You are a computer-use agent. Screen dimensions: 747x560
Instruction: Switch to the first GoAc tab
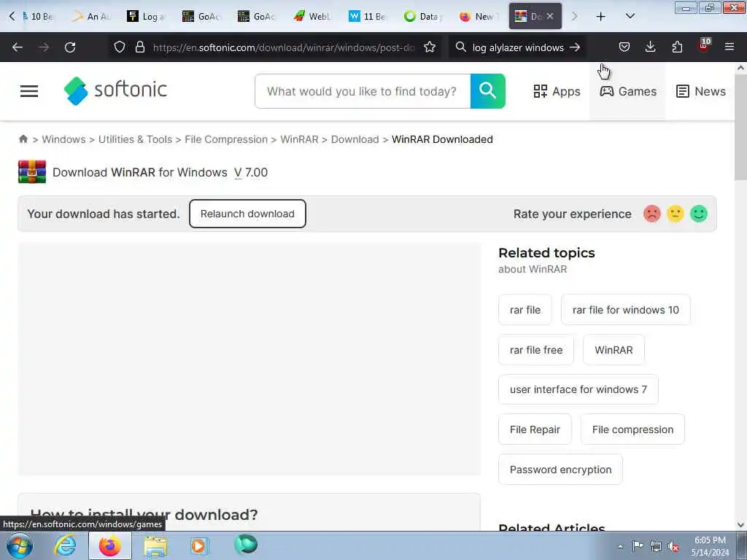coord(202,17)
